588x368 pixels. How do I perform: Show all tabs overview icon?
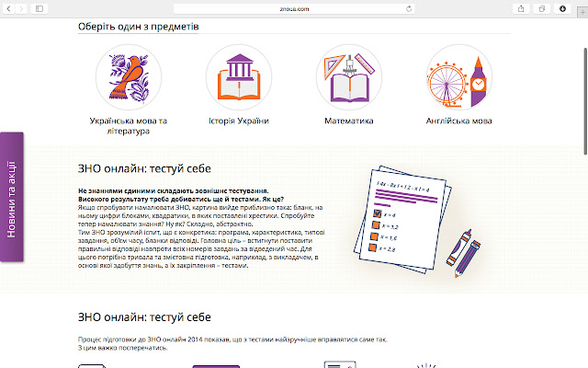pyautogui.click(x=541, y=8)
